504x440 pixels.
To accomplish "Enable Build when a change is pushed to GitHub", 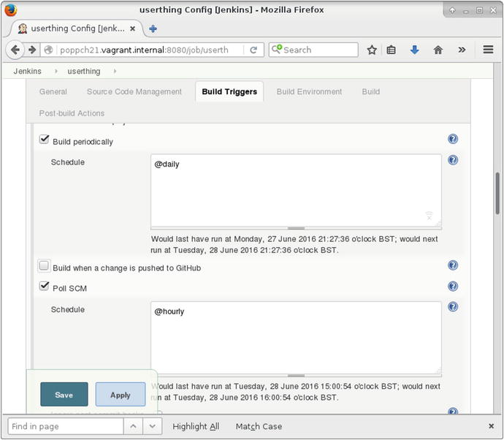I will click(44, 266).
